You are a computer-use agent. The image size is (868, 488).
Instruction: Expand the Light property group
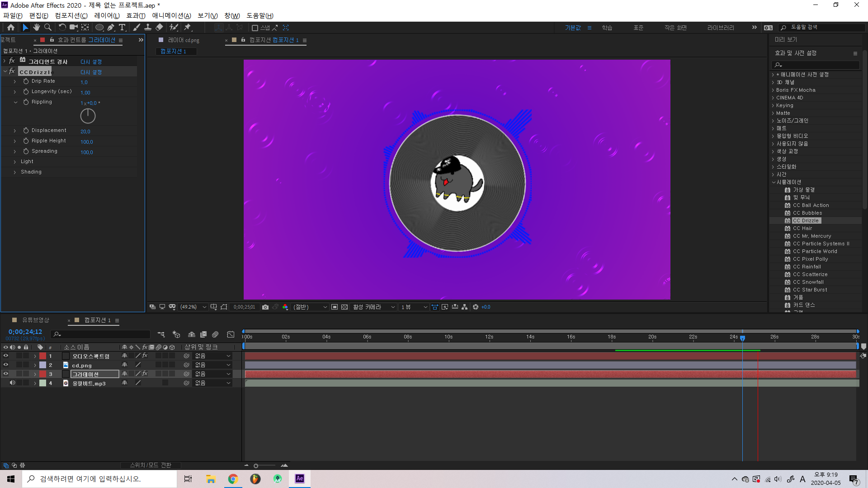click(x=15, y=162)
